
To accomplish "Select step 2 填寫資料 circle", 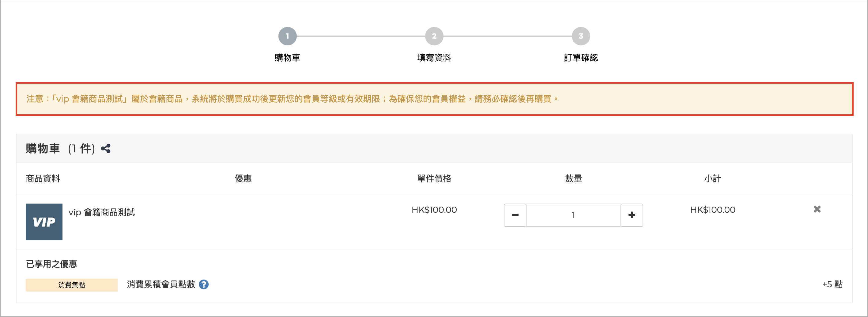I will click(434, 36).
